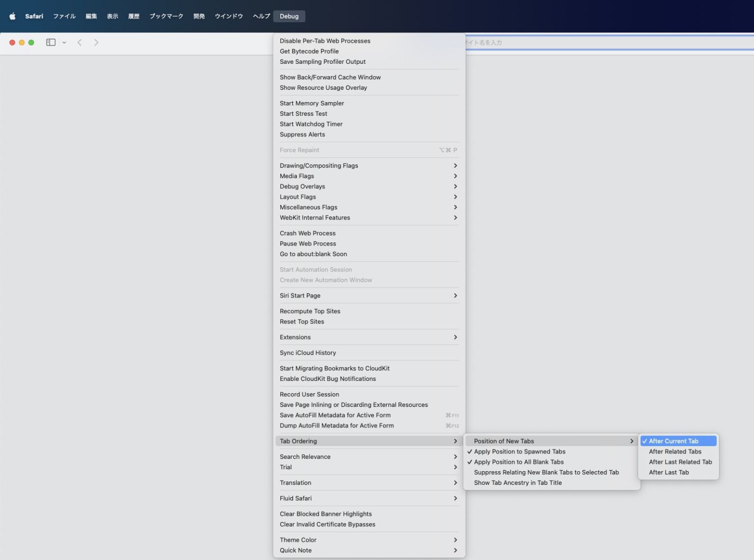Open the Apple menu
Image resolution: width=754 pixels, height=560 pixels.
tap(13, 16)
